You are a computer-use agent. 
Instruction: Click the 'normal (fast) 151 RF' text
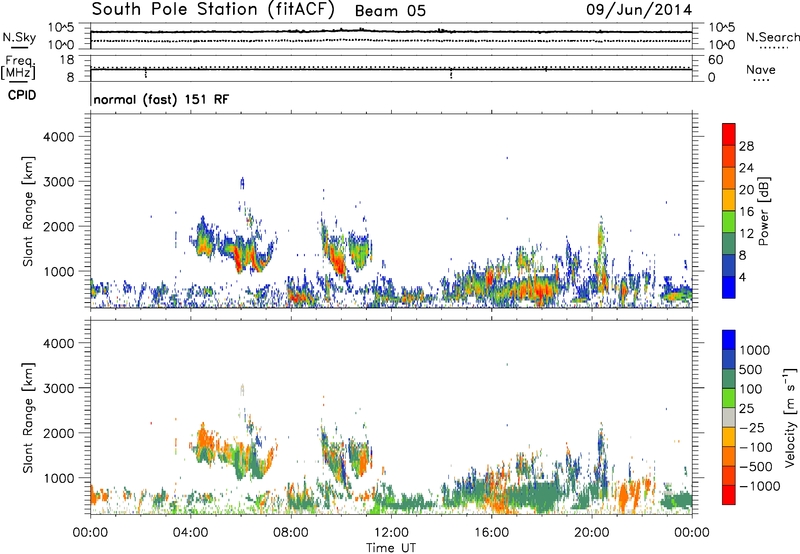coord(161,99)
